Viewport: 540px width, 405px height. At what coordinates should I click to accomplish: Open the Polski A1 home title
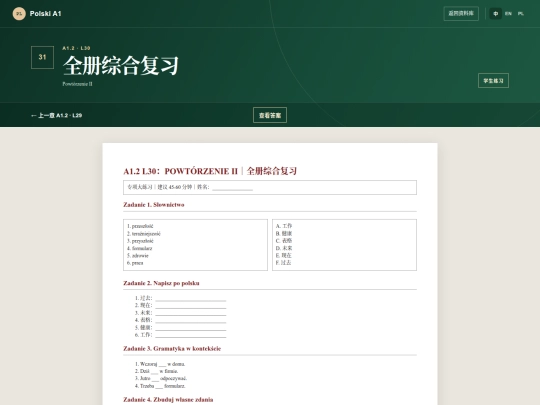[x=45, y=14]
